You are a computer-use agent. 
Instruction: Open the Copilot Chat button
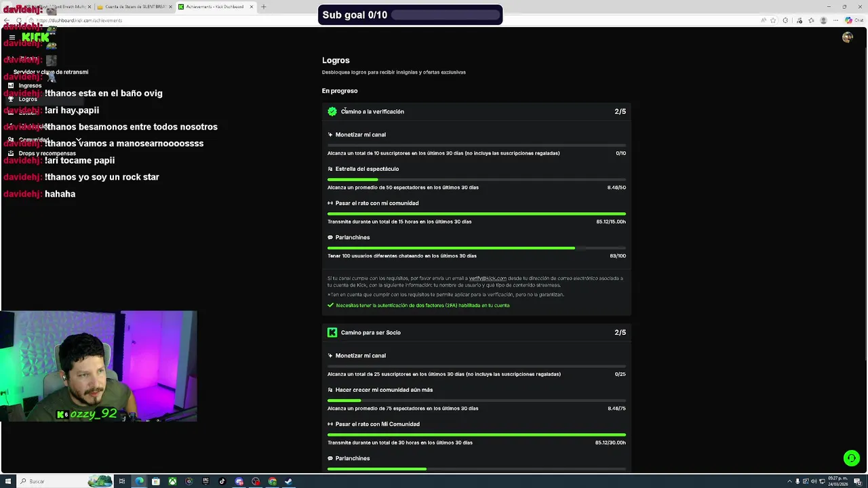coord(854,20)
